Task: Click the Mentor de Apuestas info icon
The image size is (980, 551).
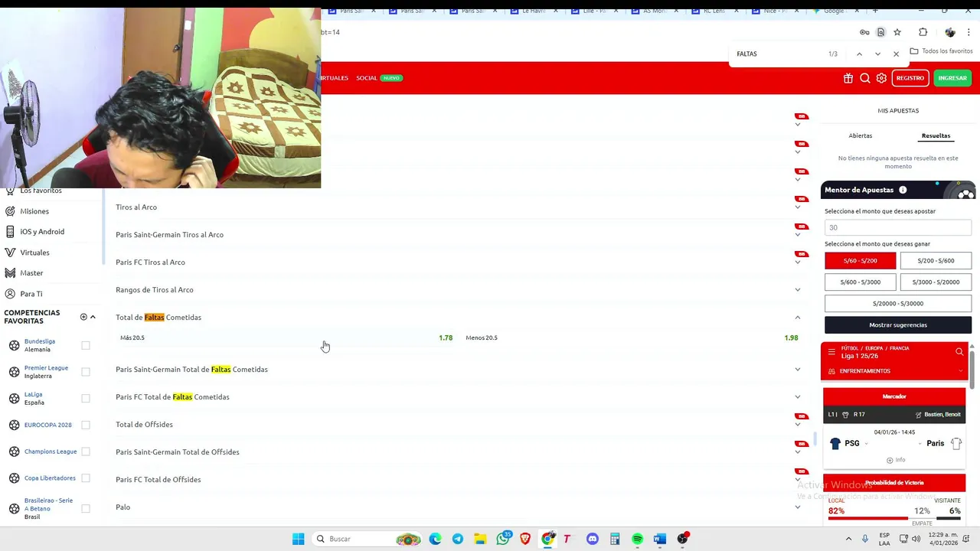Action: [x=903, y=190]
